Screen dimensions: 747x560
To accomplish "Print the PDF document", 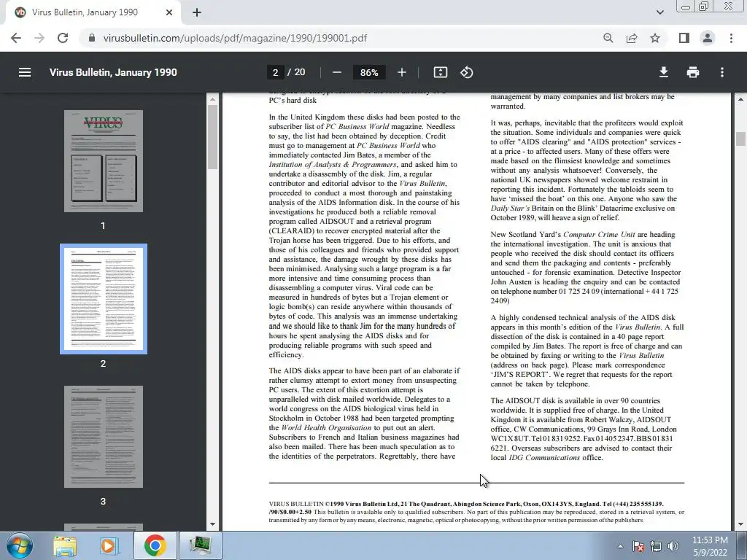I will [693, 72].
